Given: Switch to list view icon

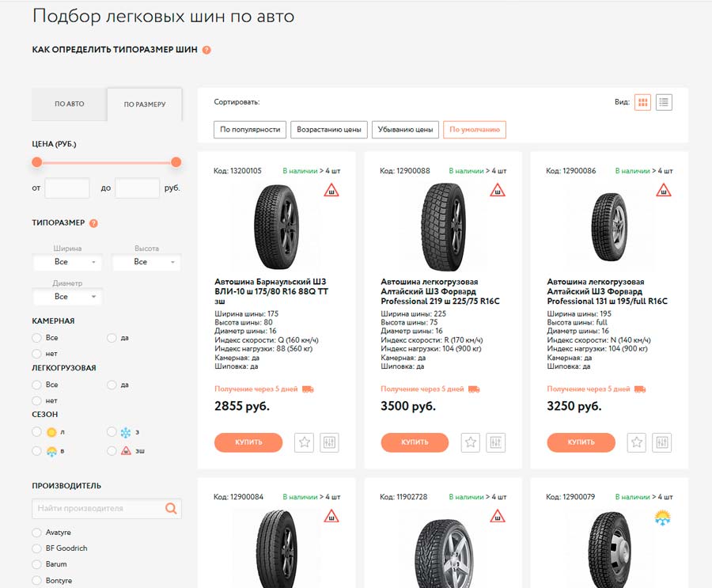Looking at the screenshot, I should [x=664, y=102].
